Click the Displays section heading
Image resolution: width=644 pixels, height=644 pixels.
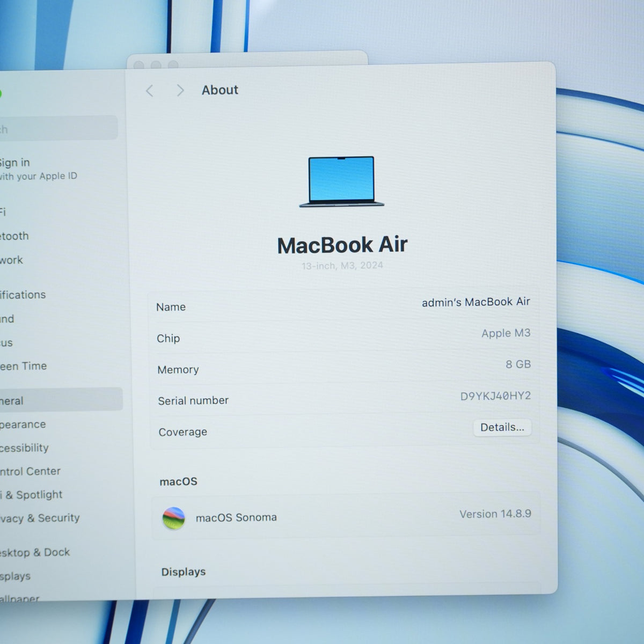[184, 572]
